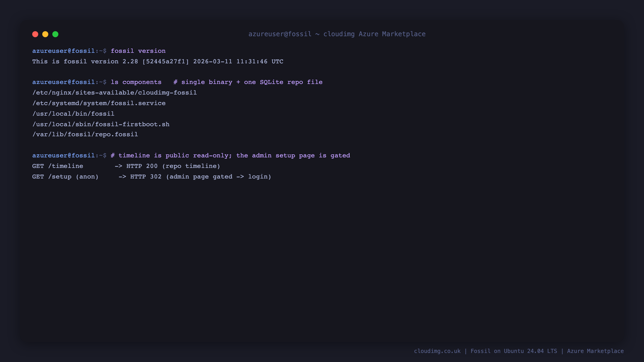Click the terminal title azureuser@fossil text
This screenshot has height=362, width=644.
click(x=280, y=34)
